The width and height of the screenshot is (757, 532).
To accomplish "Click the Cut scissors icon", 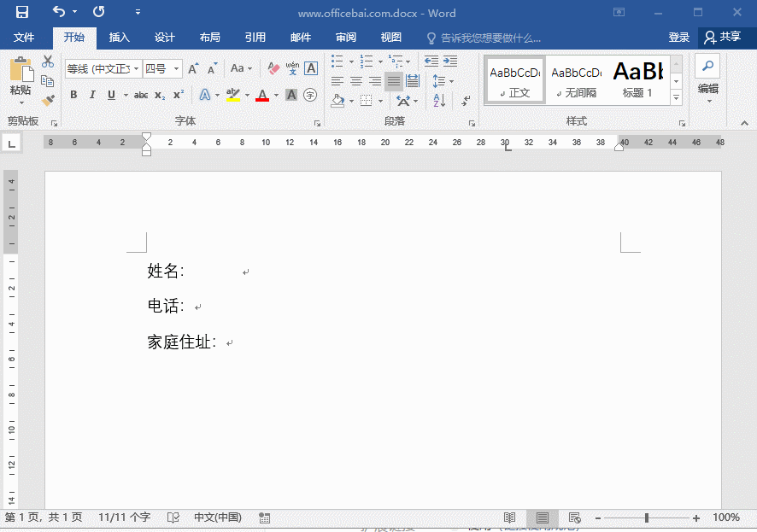I will click(x=48, y=61).
